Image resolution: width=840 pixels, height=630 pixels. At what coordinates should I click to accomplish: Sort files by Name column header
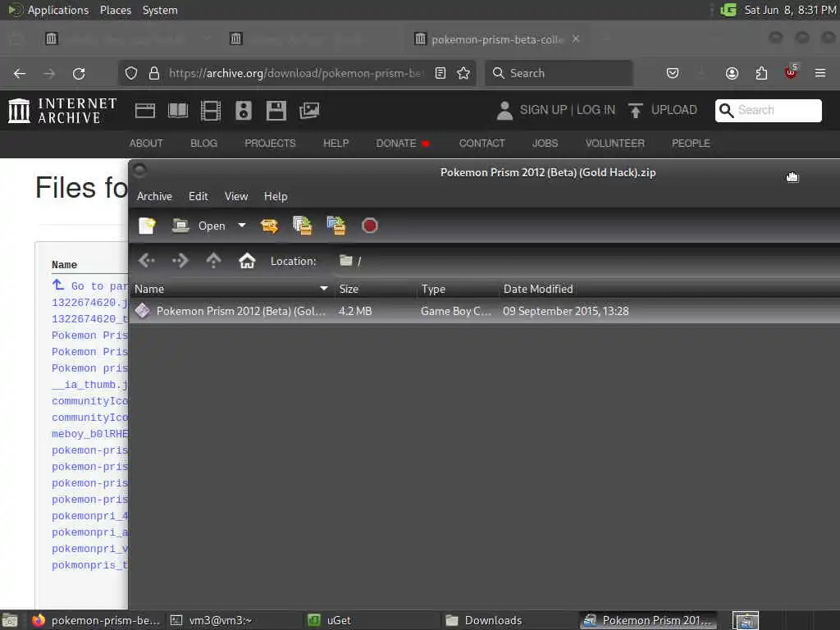231,289
